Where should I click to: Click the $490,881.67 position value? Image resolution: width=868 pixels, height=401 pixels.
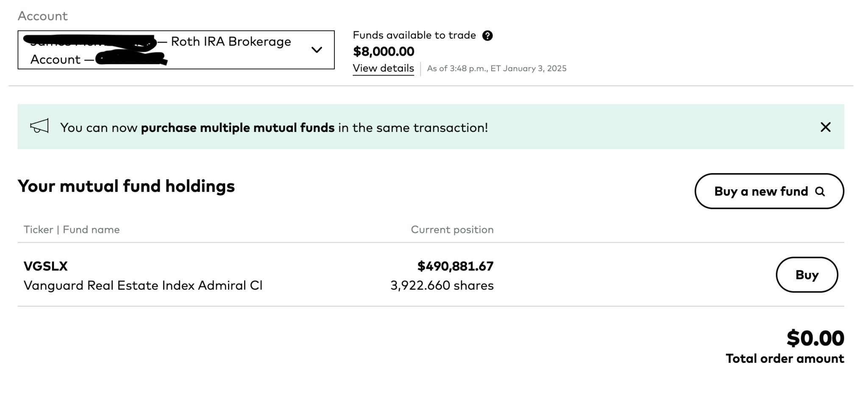click(x=455, y=266)
